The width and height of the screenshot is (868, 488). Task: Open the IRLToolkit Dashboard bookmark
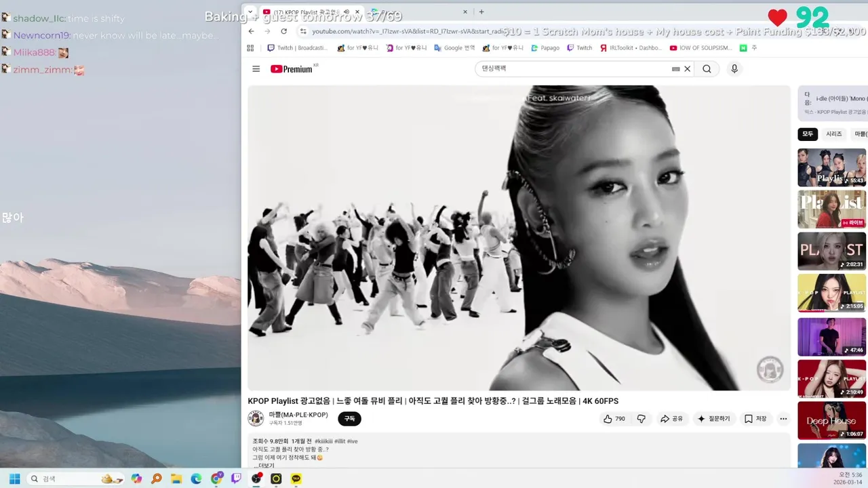tap(631, 48)
